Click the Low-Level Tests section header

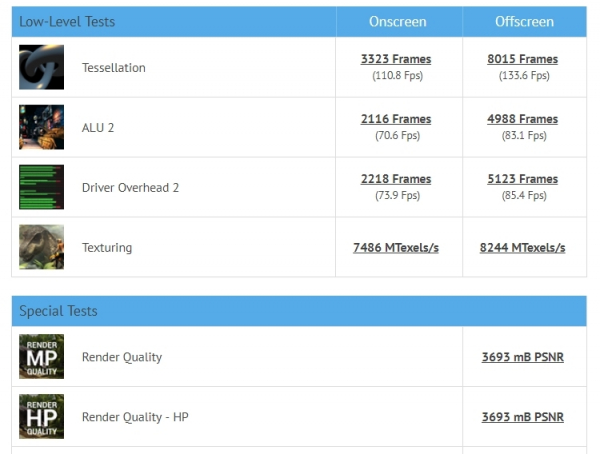67,21
